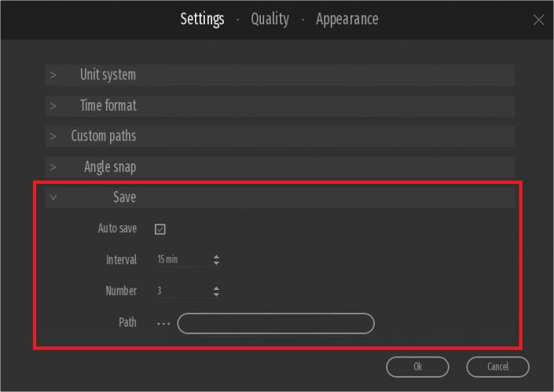Switch to the Quality tab
Image resolution: width=554 pixels, height=392 pixels.
click(270, 19)
